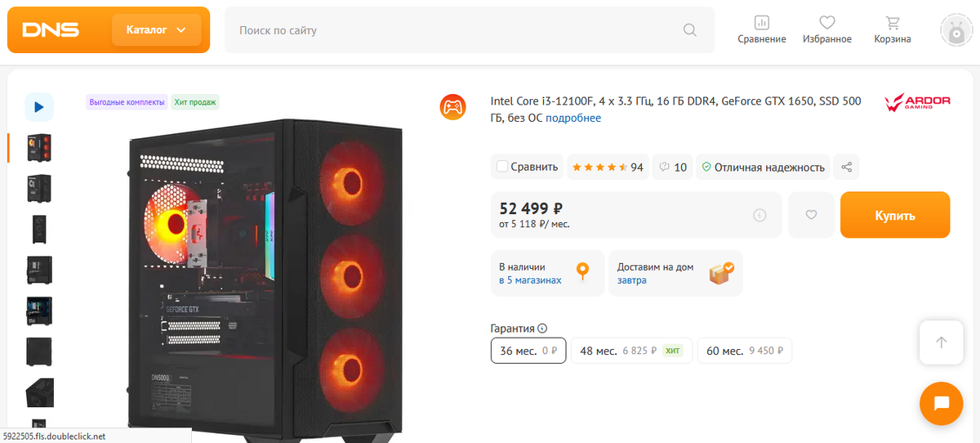Screen dimensions: 980x443
Task: Open the подробнее details link
Action: coord(573,118)
